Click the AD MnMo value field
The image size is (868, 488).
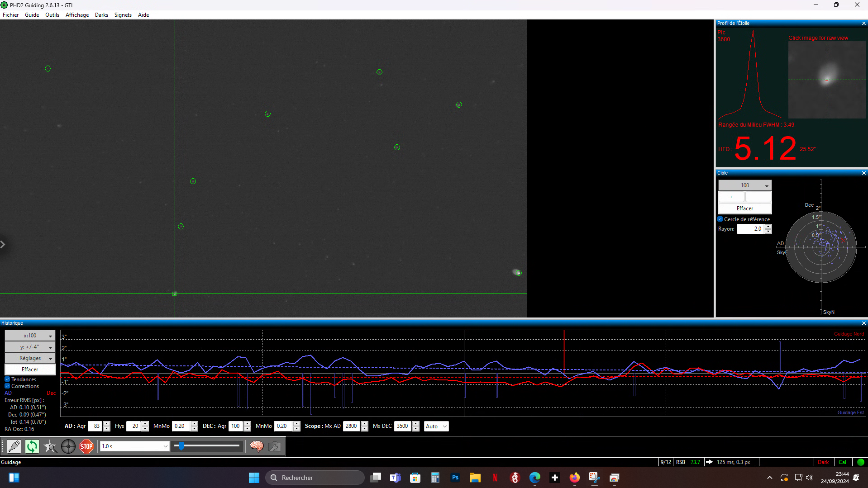click(181, 426)
